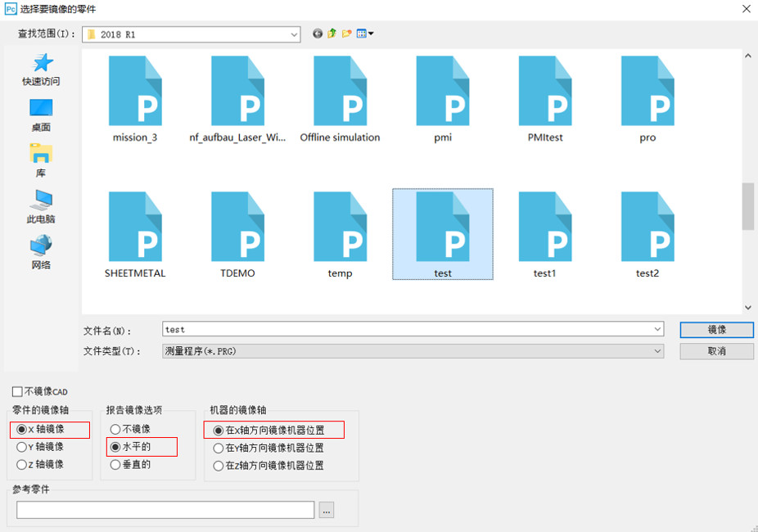Select 在Z轴方向镜像机器位置 option
Image resolution: width=758 pixels, height=532 pixels.
click(219, 466)
